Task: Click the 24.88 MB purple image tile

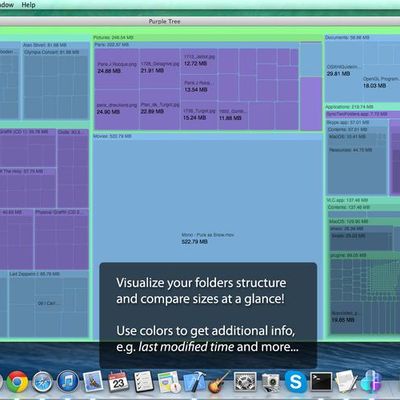Action: [117, 68]
